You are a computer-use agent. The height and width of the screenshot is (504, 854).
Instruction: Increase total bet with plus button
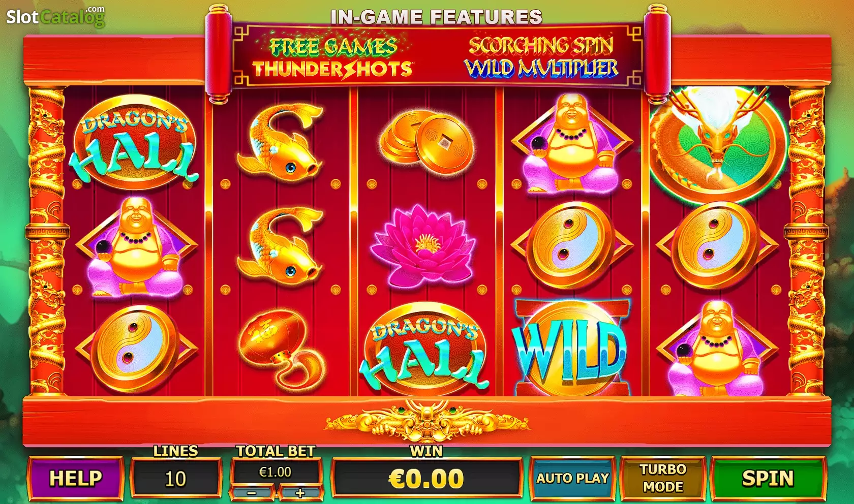300,493
